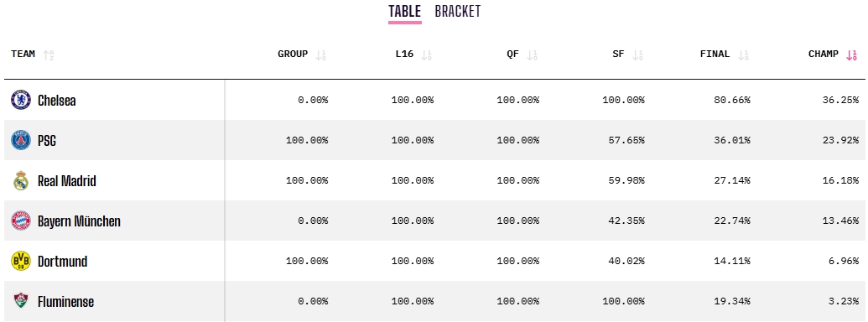Open the Bayern München team name link
Screen dimensions: 868x322
coord(79,221)
